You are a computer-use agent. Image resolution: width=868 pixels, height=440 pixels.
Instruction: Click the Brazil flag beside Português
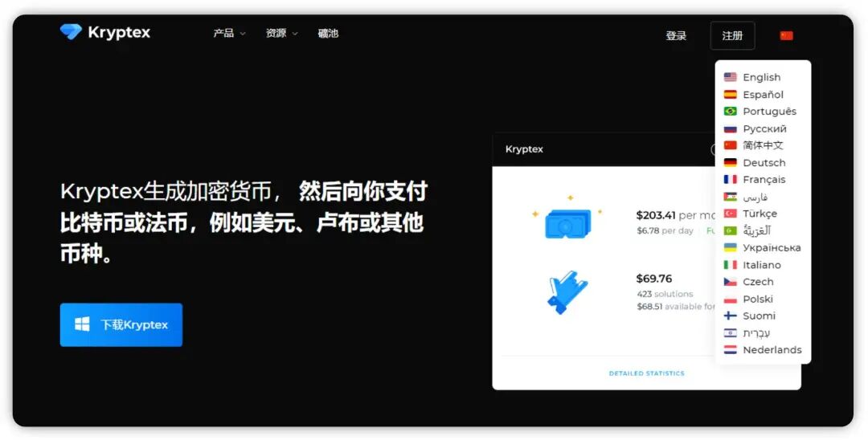730,111
